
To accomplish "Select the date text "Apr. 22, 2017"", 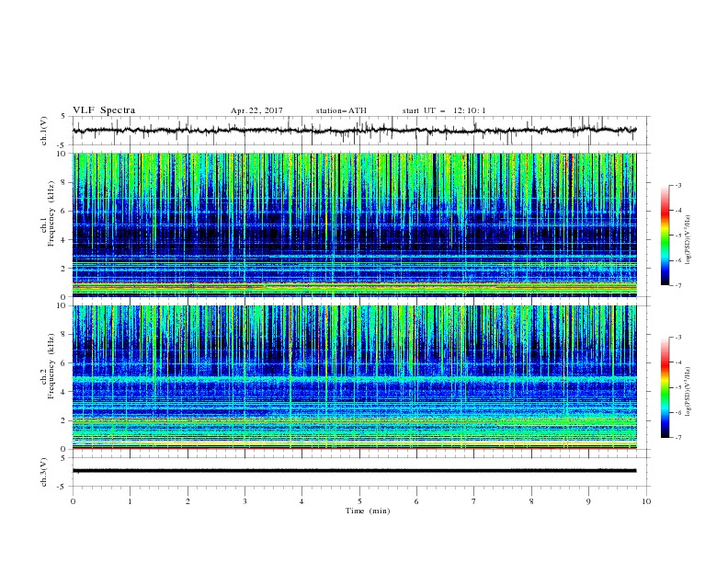I will click(x=256, y=110).
